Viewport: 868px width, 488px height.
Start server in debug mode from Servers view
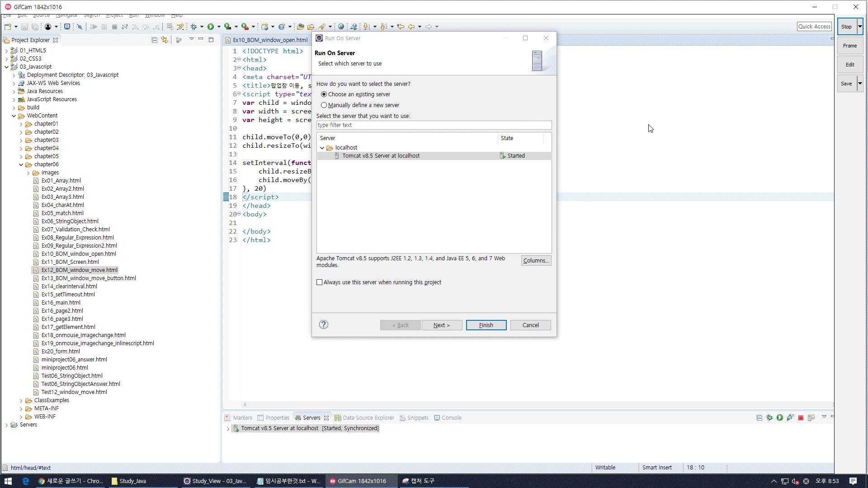(769, 418)
